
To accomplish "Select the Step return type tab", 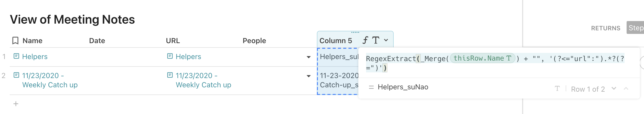I will [x=636, y=28].
